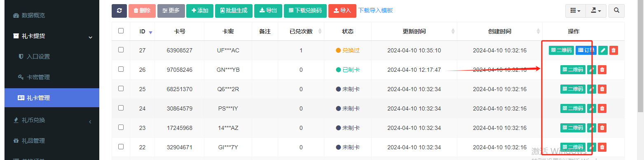The width and height of the screenshot is (644, 160).
Task: Click card number 63908527
Action: pos(179,50)
